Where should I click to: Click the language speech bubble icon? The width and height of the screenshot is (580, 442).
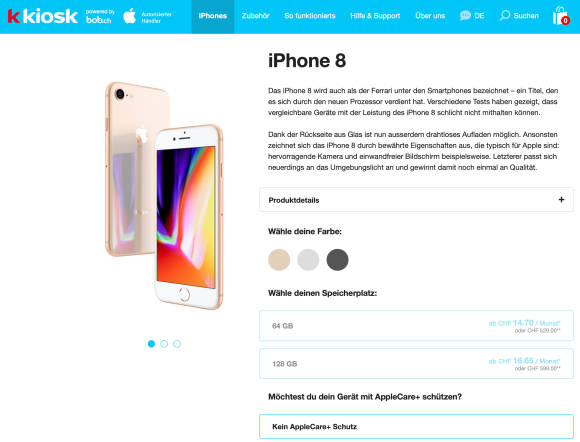pos(465,16)
